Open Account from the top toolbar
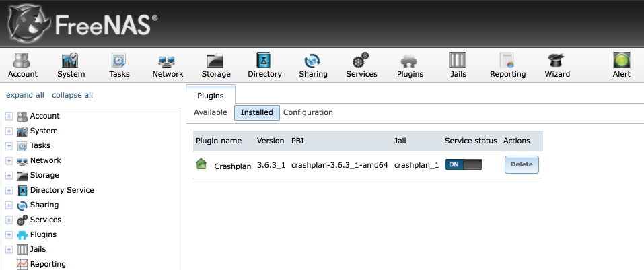 [x=23, y=66]
